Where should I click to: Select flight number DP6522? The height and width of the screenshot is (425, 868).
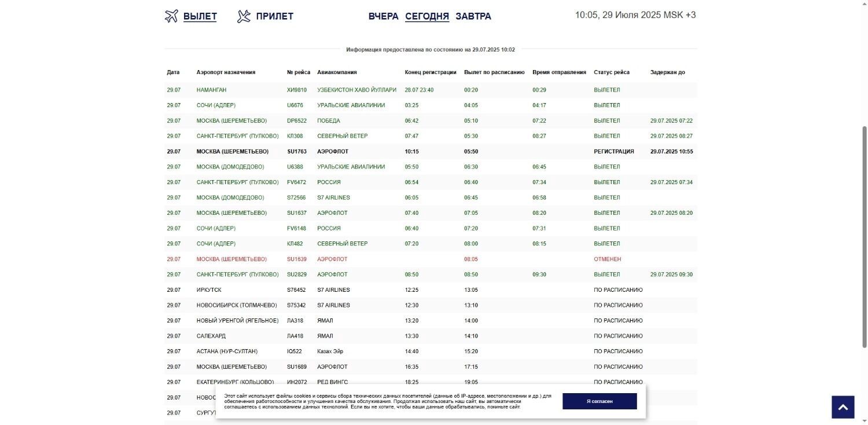[x=297, y=121]
